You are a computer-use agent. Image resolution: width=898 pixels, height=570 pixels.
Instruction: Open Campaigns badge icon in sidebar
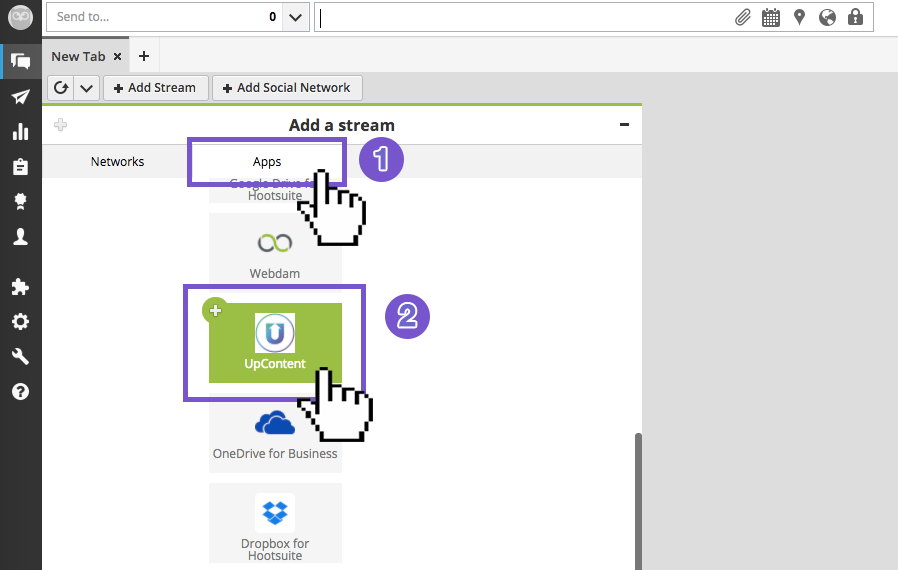click(x=21, y=202)
